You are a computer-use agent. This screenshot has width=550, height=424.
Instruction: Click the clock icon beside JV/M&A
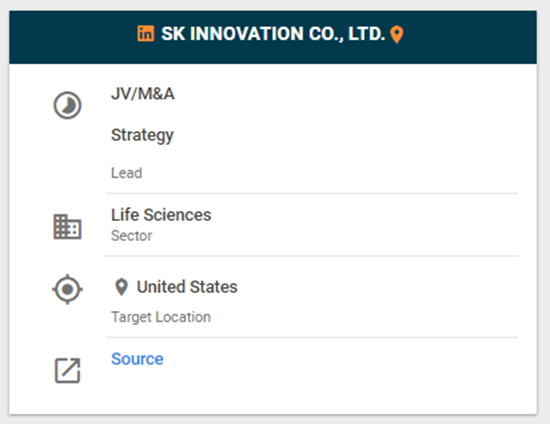[x=67, y=105]
